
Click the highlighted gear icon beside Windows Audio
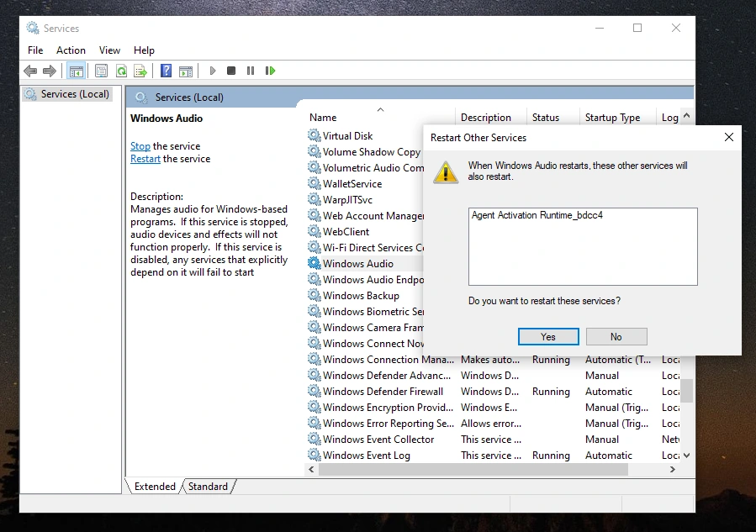point(315,263)
